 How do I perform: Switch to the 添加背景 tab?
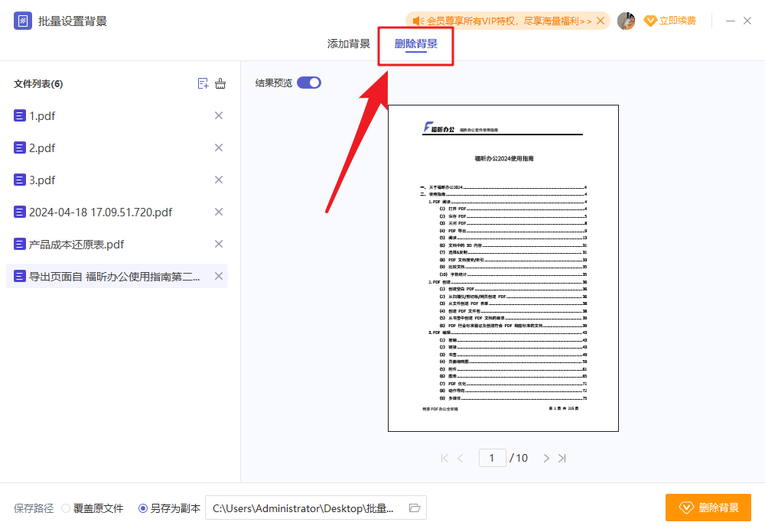348,44
